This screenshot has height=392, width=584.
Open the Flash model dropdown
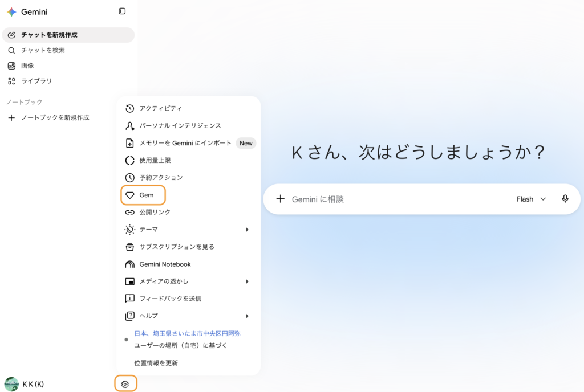pos(531,199)
